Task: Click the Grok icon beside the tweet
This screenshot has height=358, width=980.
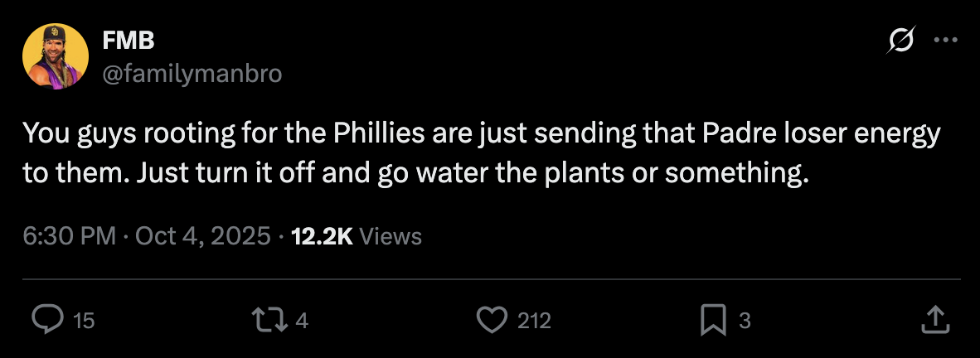Action: 902,40
